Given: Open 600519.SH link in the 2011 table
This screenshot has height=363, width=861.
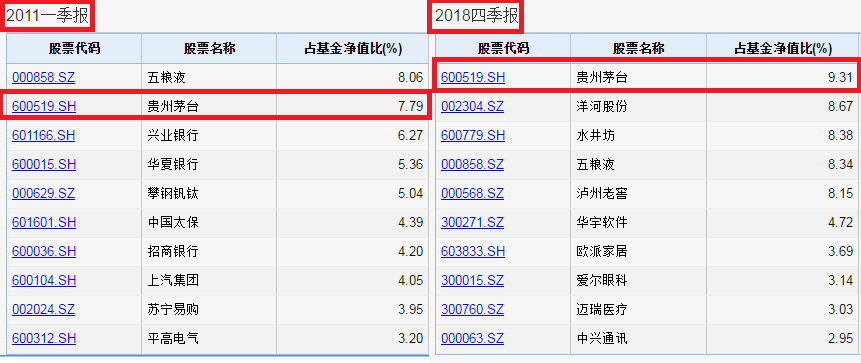Looking at the screenshot, I should (x=43, y=107).
